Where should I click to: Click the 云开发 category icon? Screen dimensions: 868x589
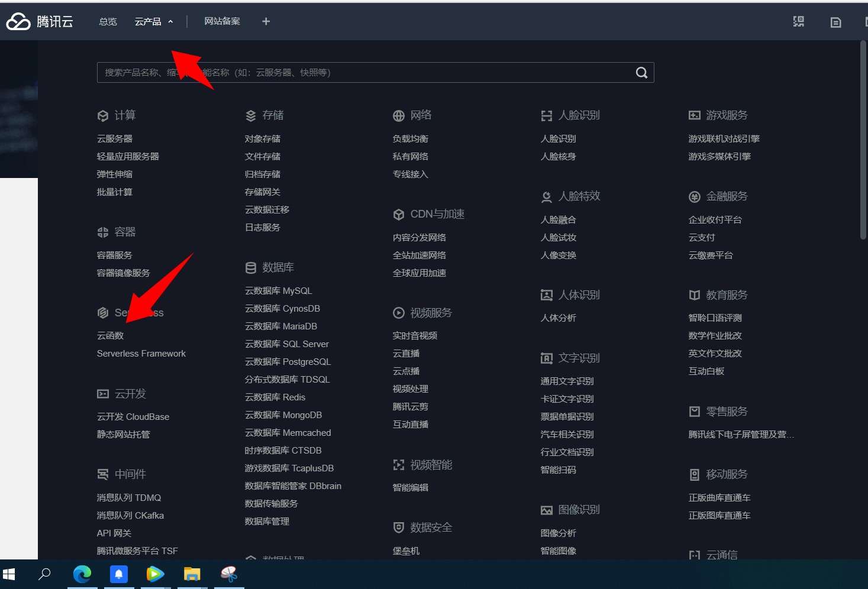[x=103, y=394]
